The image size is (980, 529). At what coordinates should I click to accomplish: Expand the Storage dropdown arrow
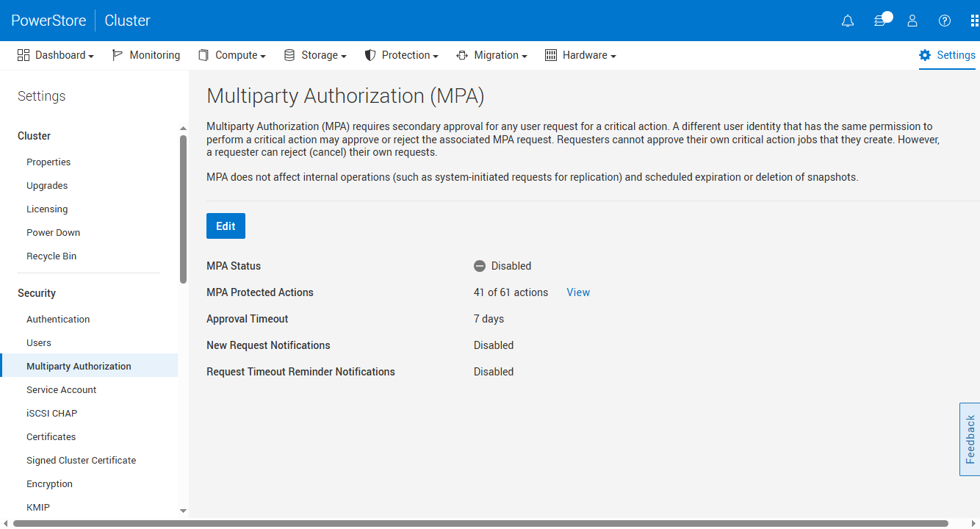coord(344,57)
